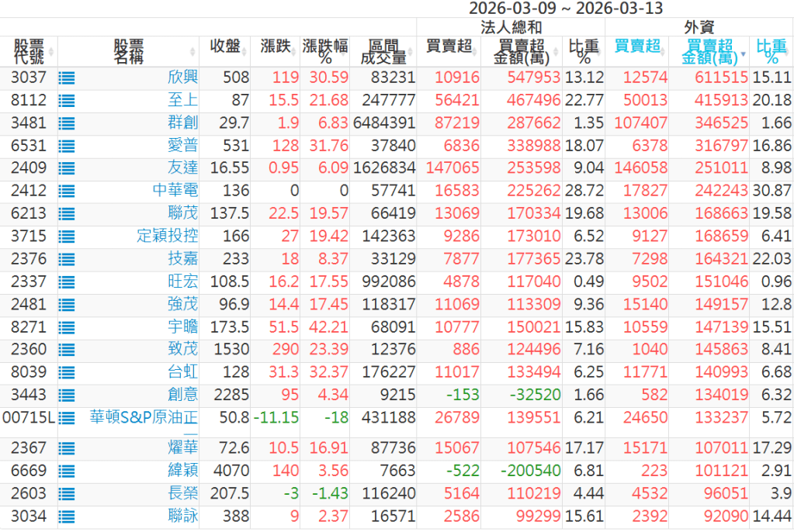
Task: Click the list icon beside stock 3037
Action: tap(67, 78)
